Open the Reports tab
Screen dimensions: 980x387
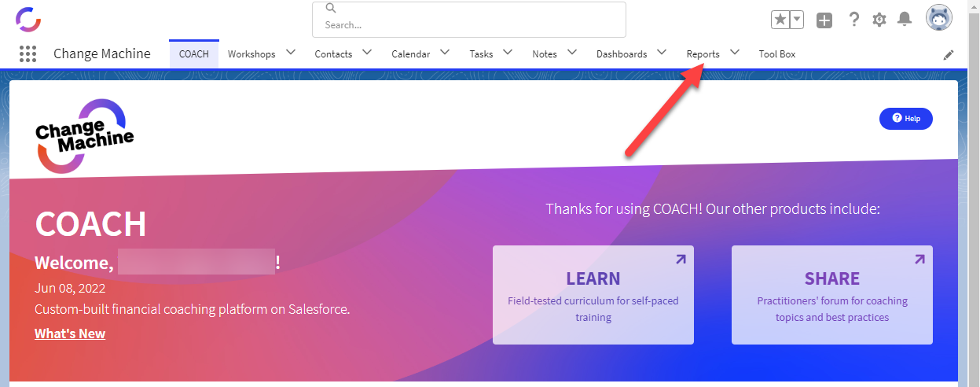tap(703, 54)
